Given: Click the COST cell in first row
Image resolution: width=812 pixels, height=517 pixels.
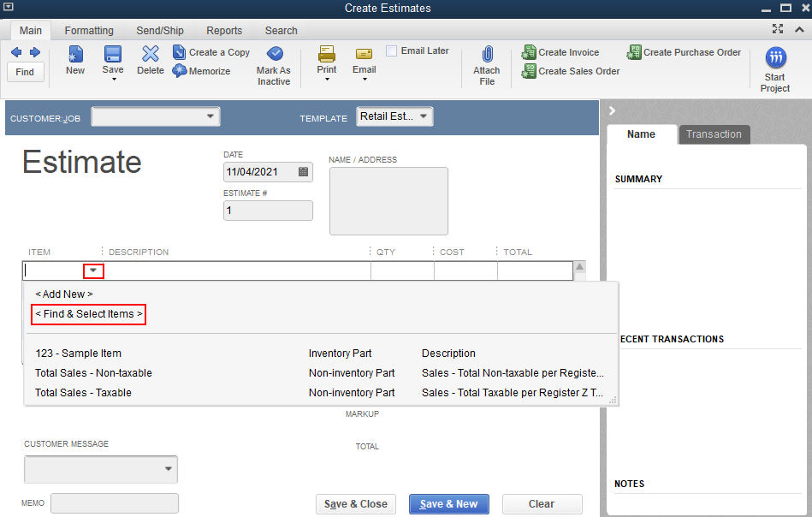Looking at the screenshot, I should [x=465, y=271].
